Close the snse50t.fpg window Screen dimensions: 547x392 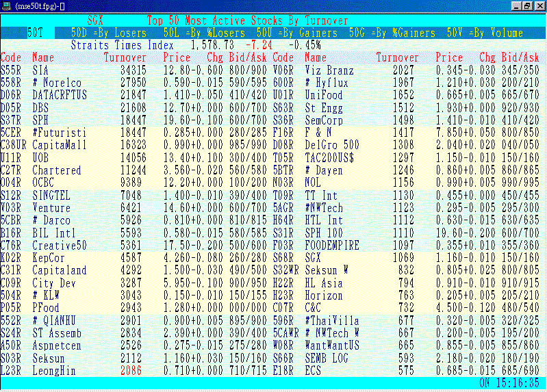coord(539,6)
